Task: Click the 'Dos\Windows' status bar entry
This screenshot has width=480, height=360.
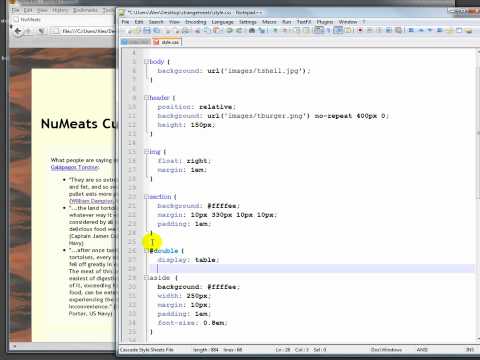Action: point(386,350)
